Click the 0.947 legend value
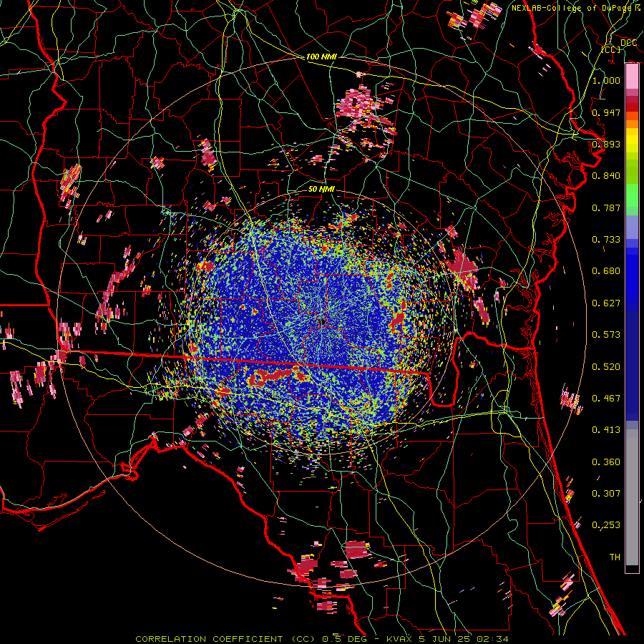Image resolution: width=644 pixels, height=644 pixels. click(606, 112)
